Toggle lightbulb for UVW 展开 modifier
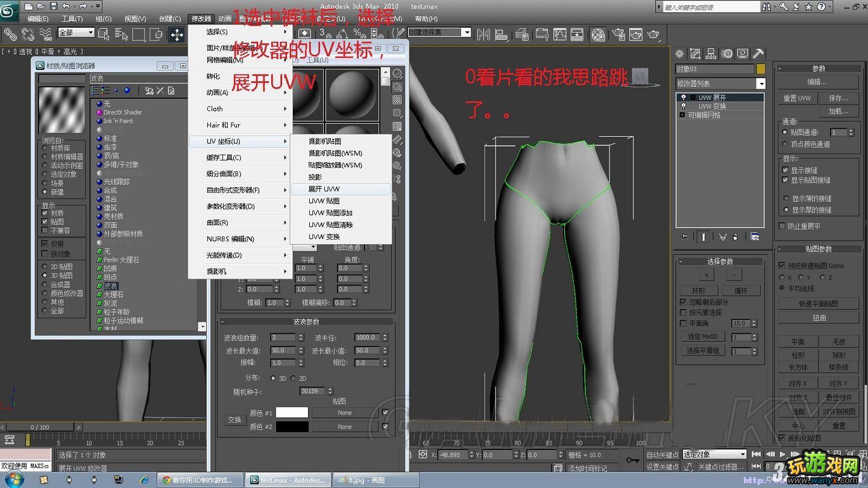The height and width of the screenshot is (488, 868). click(x=683, y=97)
